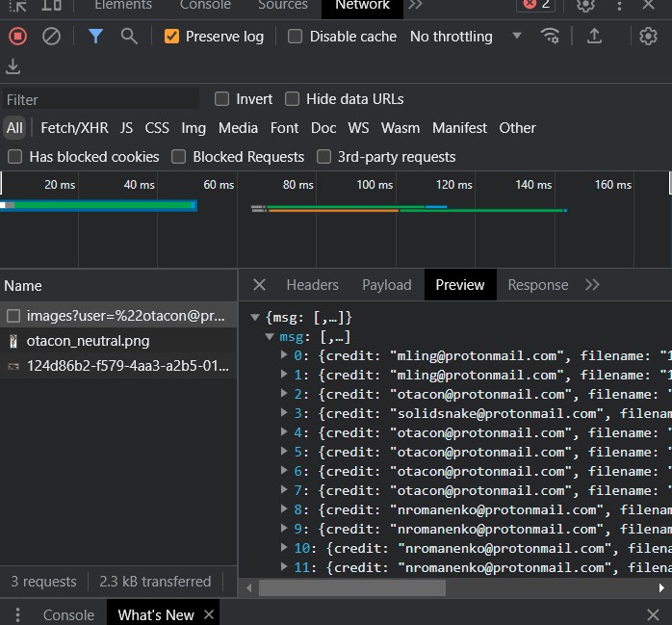The width and height of the screenshot is (672, 625).
Task: Import HAR file upload icon
Action: point(594,37)
